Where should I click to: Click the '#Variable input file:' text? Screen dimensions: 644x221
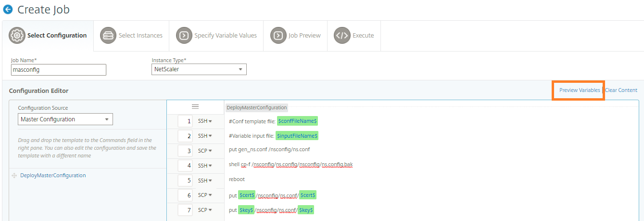[252, 136]
